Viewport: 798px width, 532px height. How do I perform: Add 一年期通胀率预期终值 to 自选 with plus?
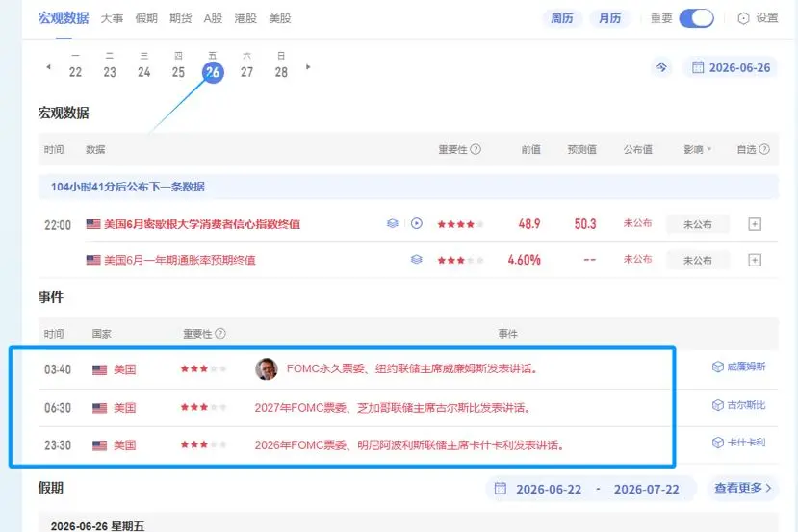pos(755,261)
